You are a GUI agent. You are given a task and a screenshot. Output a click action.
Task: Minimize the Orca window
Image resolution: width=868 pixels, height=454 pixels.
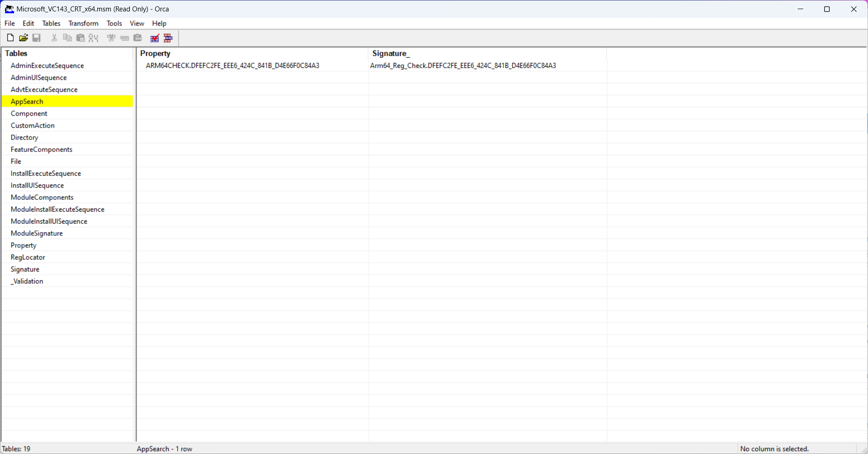tap(800, 9)
